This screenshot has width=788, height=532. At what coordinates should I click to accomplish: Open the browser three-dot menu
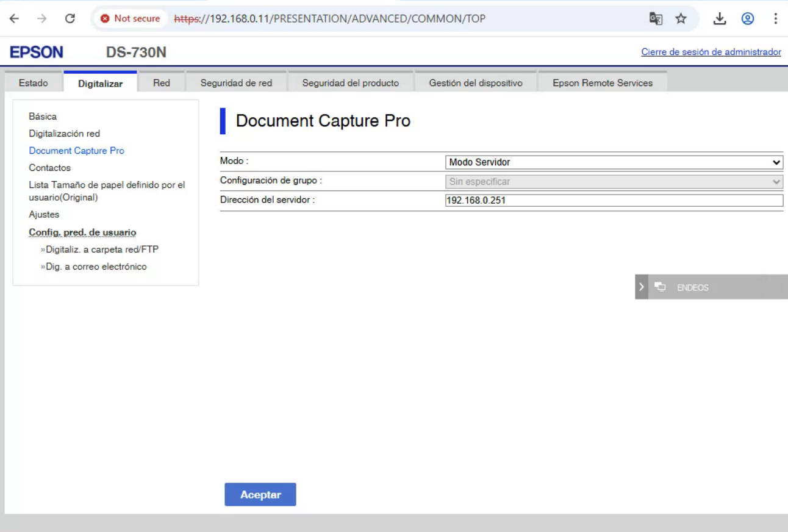point(775,18)
